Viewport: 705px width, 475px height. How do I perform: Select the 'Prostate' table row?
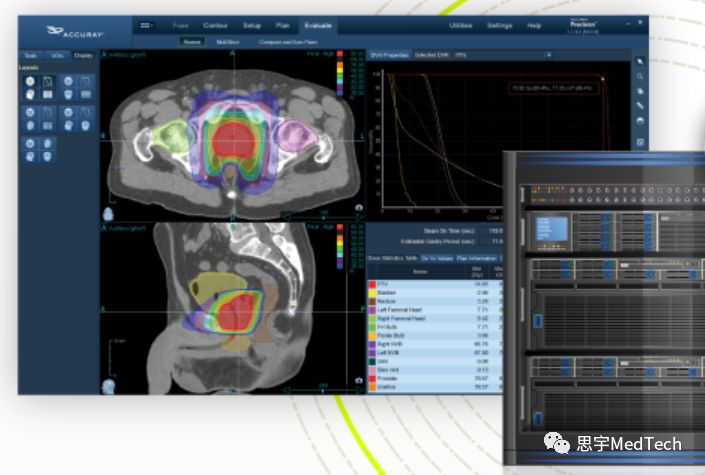point(435,378)
